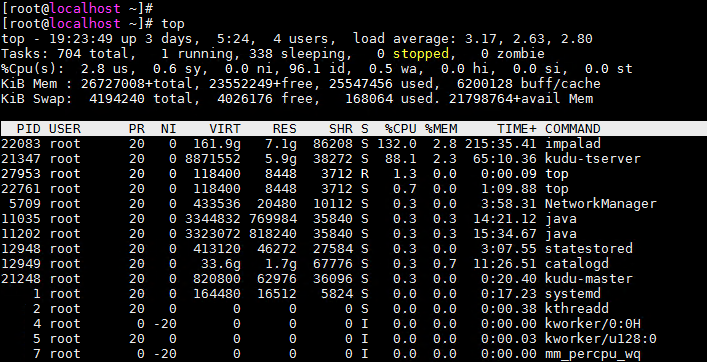The height and width of the screenshot is (362, 707).
Task: Click the 7.1g RES value for impalad
Action: pos(281,144)
